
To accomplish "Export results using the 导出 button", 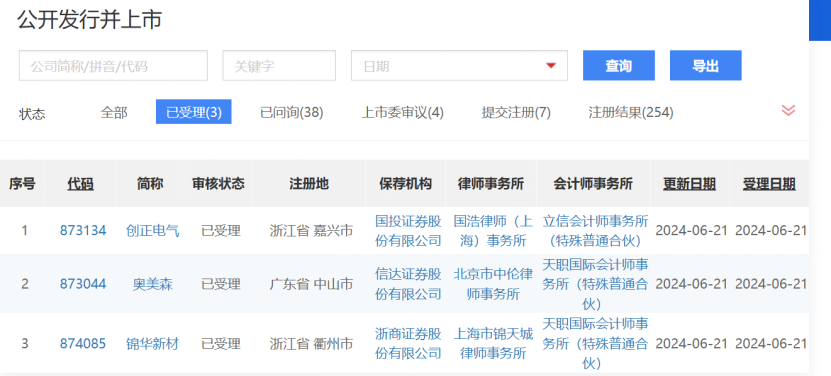I will coord(705,66).
